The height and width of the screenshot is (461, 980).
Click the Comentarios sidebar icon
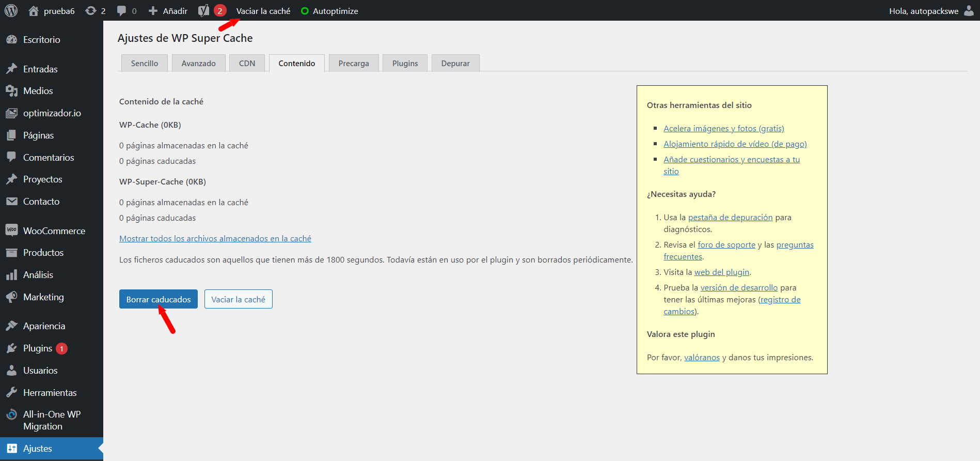point(12,157)
